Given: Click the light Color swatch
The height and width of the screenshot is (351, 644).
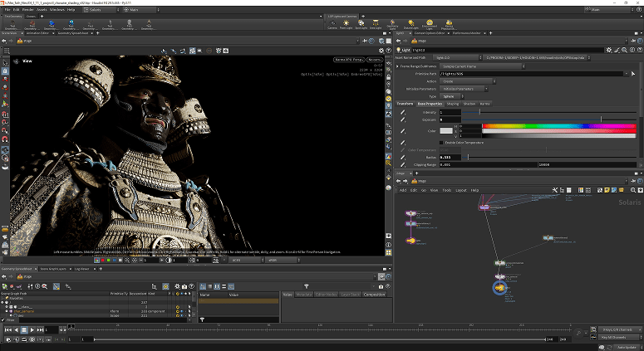Looking at the screenshot, I should [x=446, y=130].
